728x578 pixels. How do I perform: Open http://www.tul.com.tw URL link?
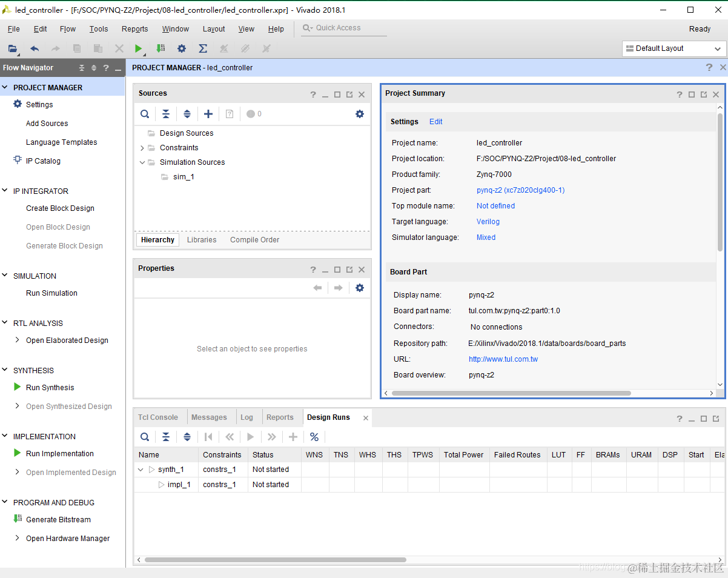(503, 359)
